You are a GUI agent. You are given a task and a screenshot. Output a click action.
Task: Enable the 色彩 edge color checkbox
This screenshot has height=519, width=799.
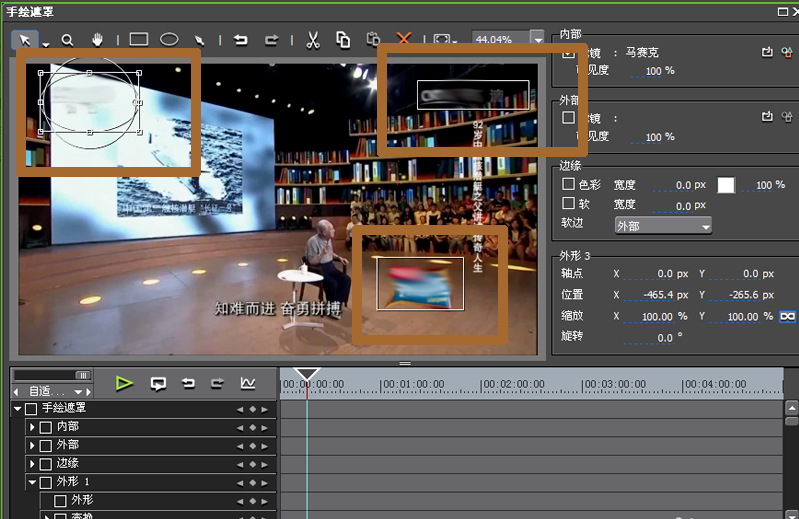click(569, 185)
